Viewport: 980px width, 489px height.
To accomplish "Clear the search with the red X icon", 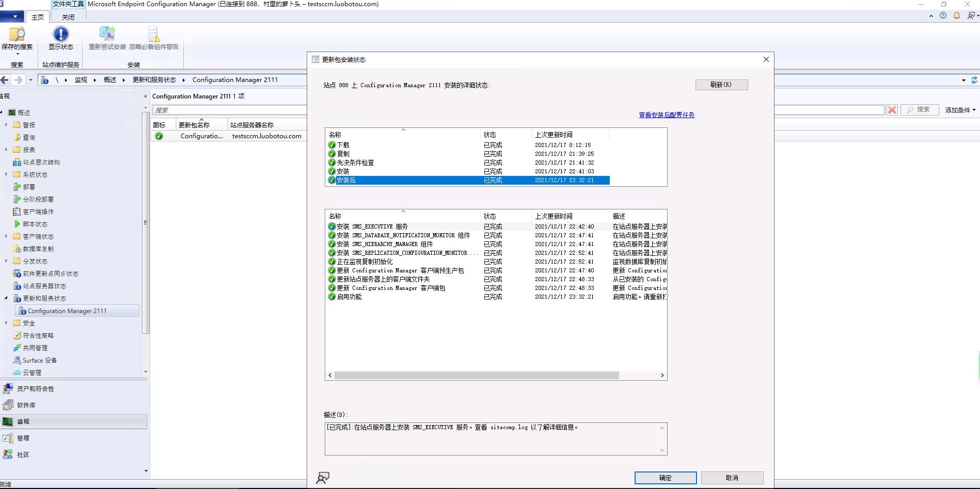I will pyautogui.click(x=892, y=110).
